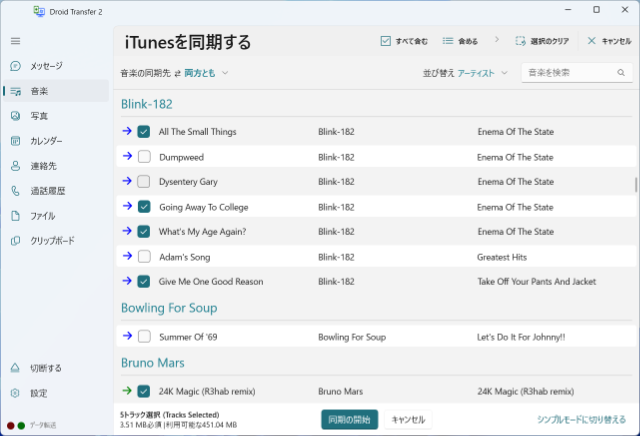Click the sync arrow for Give Me One Good Reason

coord(127,281)
